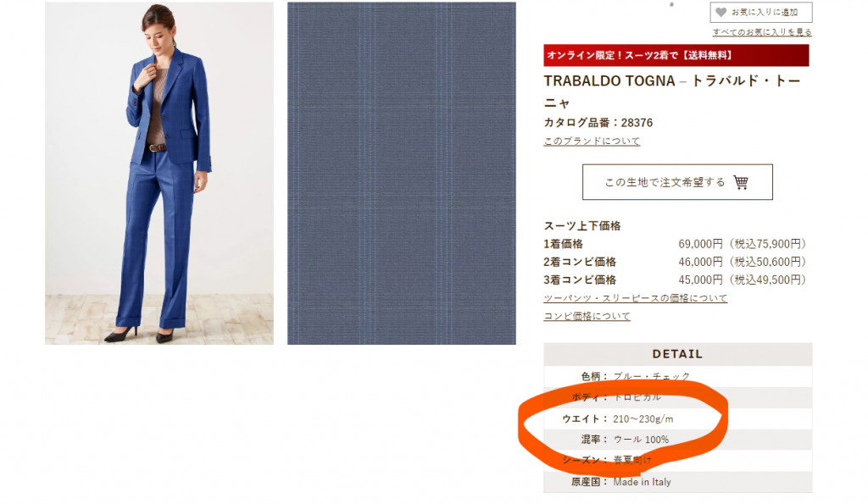
Task: Click the 原産国 Made in Italy row
Action: [677, 482]
